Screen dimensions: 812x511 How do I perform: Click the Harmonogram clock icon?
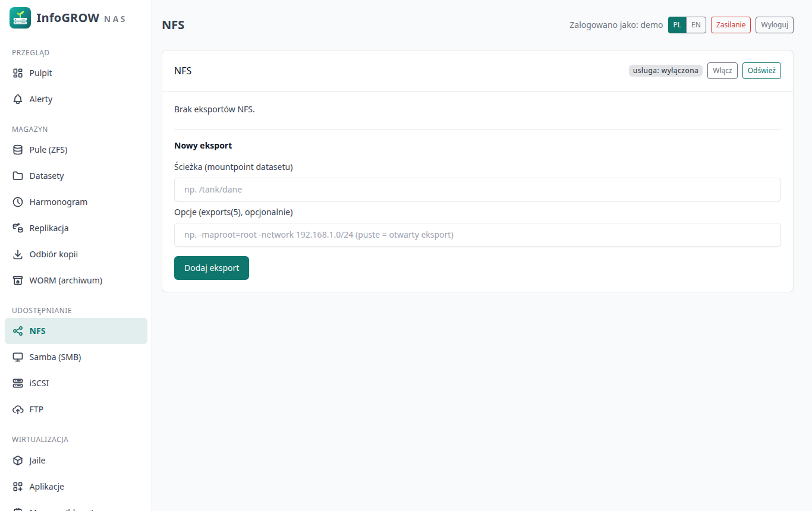pos(18,202)
